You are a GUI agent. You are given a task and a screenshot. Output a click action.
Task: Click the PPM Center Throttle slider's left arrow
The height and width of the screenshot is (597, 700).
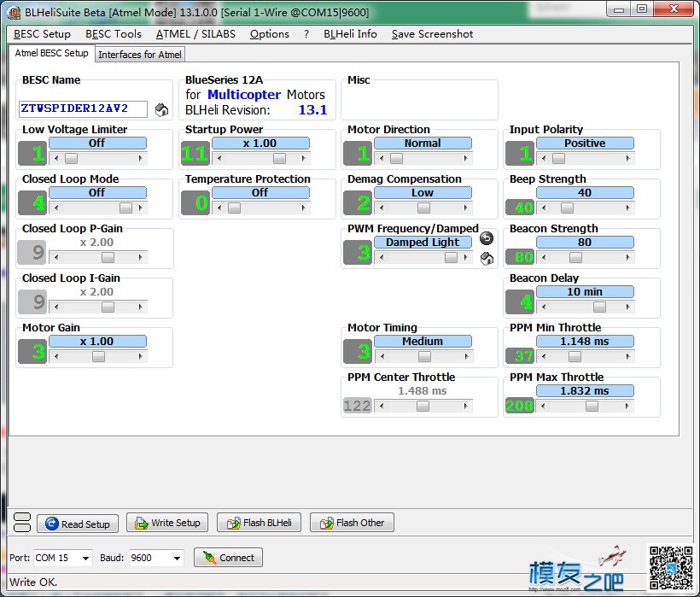[x=382, y=406]
